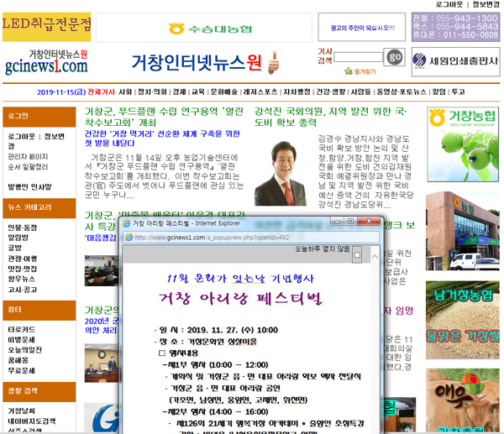
Task: Open the 사회 menu category
Action: point(125,92)
